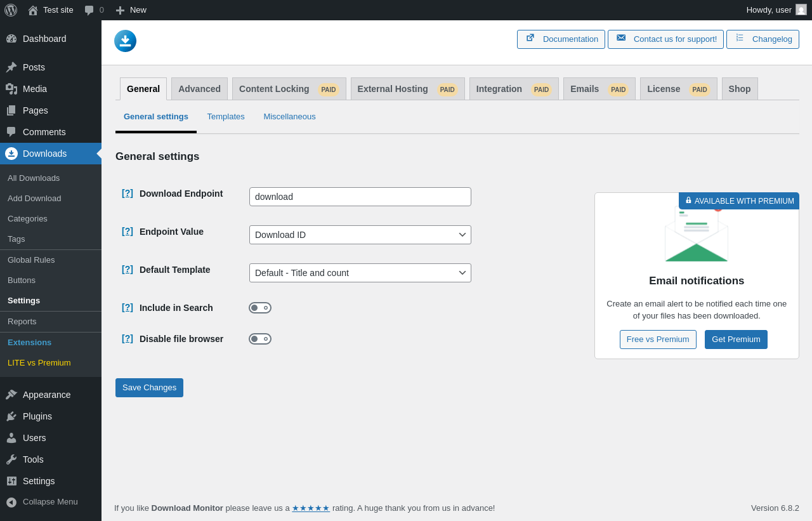Image resolution: width=812 pixels, height=521 pixels.
Task: Click the Test site home icon
Action: click(x=33, y=10)
